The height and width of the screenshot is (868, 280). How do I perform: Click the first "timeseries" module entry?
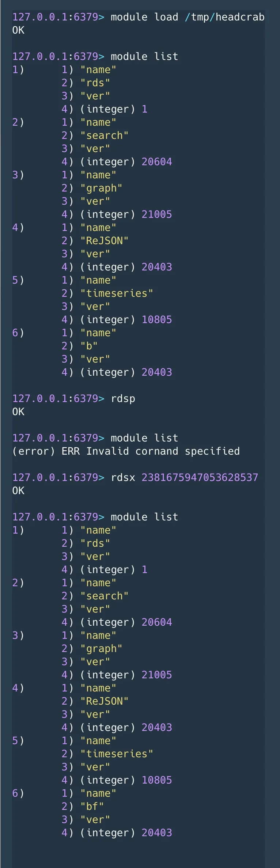[117, 293]
